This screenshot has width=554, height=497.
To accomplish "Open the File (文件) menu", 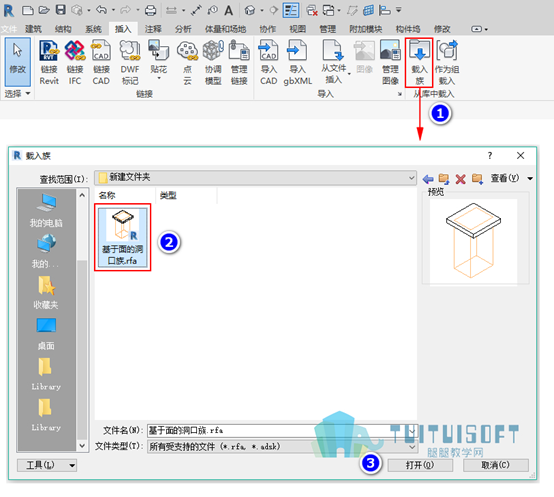I will coord(9,29).
